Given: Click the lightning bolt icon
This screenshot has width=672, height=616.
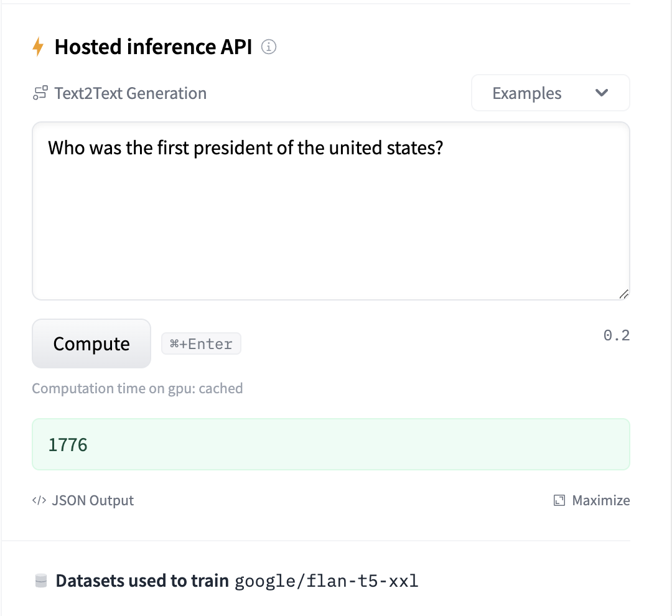Looking at the screenshot, I should (39, 47).
